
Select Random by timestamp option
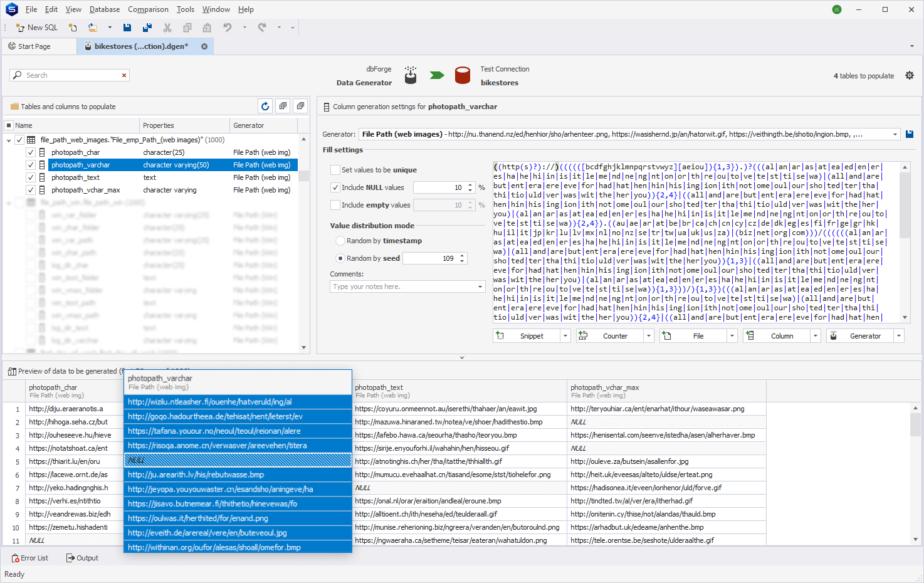(340, 241)
